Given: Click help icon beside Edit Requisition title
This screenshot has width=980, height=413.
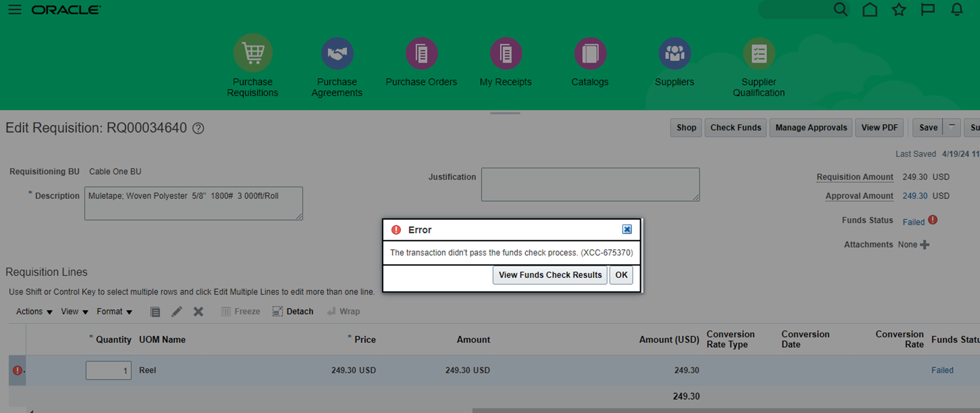Looking at the screenshot, I should coord(198,128).
